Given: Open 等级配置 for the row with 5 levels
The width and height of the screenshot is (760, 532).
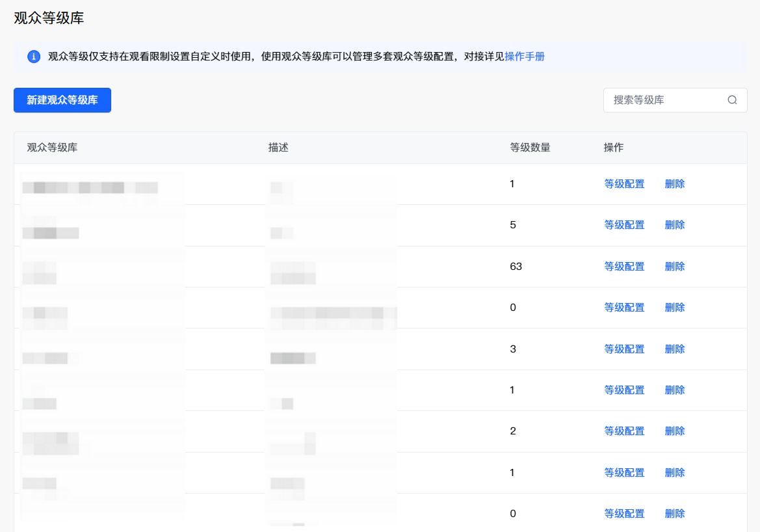Looking at the screenshot, I should [624, 225].
